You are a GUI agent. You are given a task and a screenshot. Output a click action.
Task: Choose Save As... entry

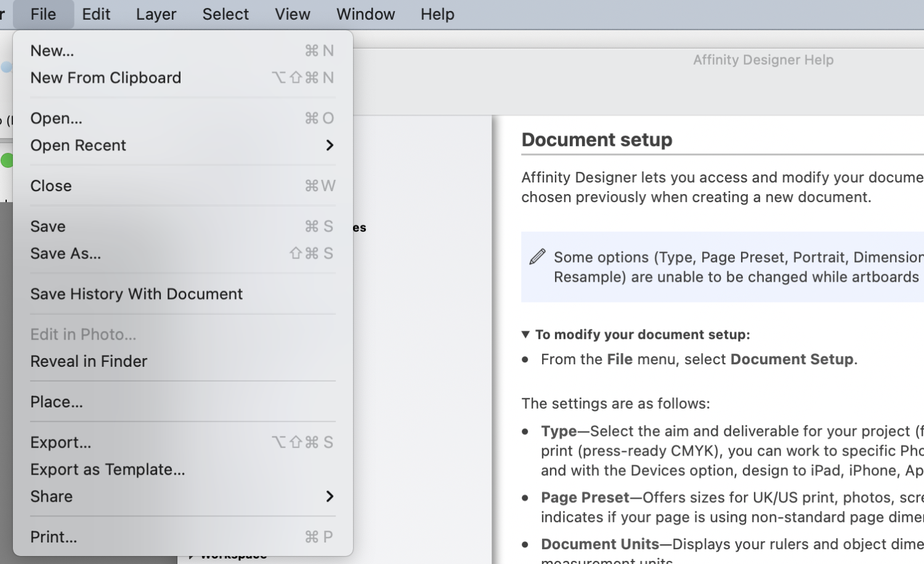pos(183,253)
